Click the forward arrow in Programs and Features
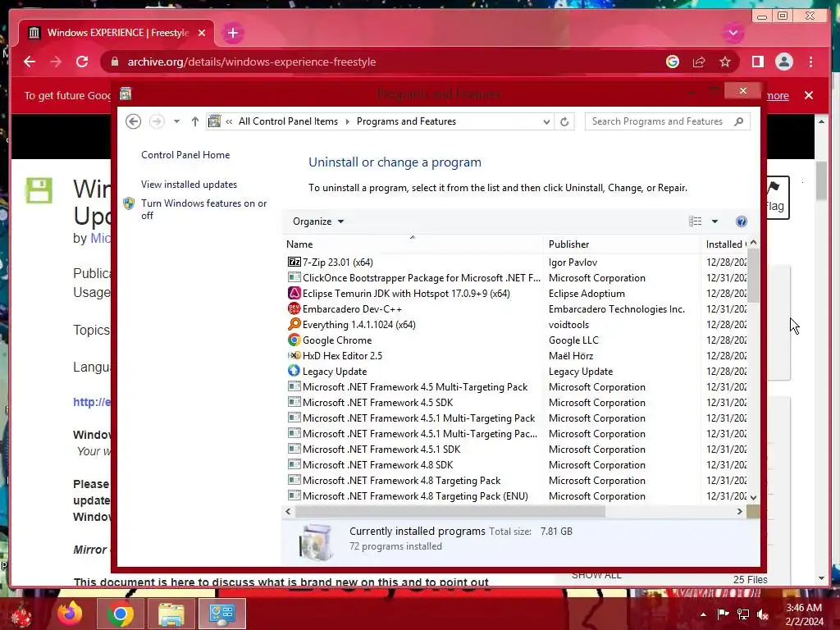Image resolution: width=840 pixels, height=630 pixels. click(157, 121)
